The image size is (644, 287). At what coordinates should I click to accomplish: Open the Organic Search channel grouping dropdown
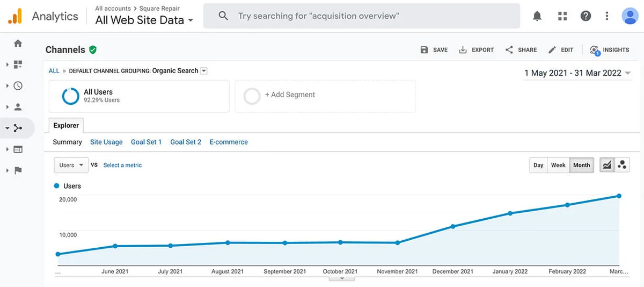tap(203, 71)
